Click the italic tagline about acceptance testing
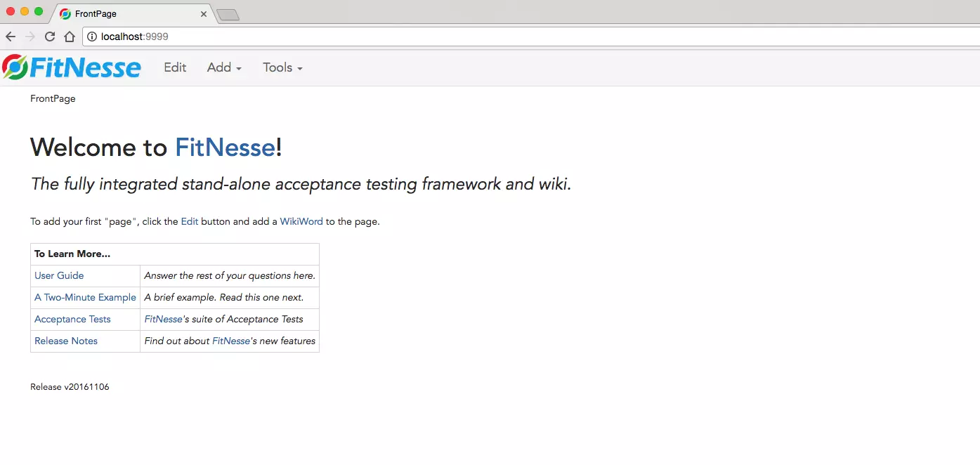The width and height of the screenshot is (980, 465). 301,184
